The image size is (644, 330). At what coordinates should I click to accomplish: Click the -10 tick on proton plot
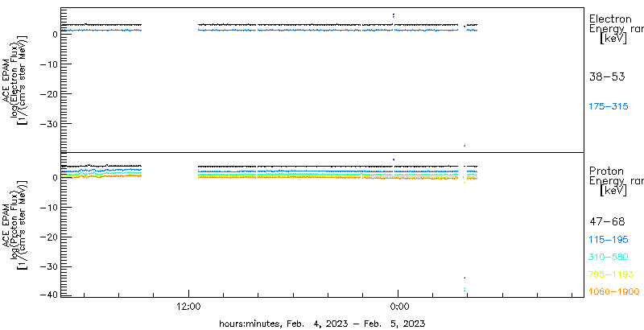click(47, 208)
